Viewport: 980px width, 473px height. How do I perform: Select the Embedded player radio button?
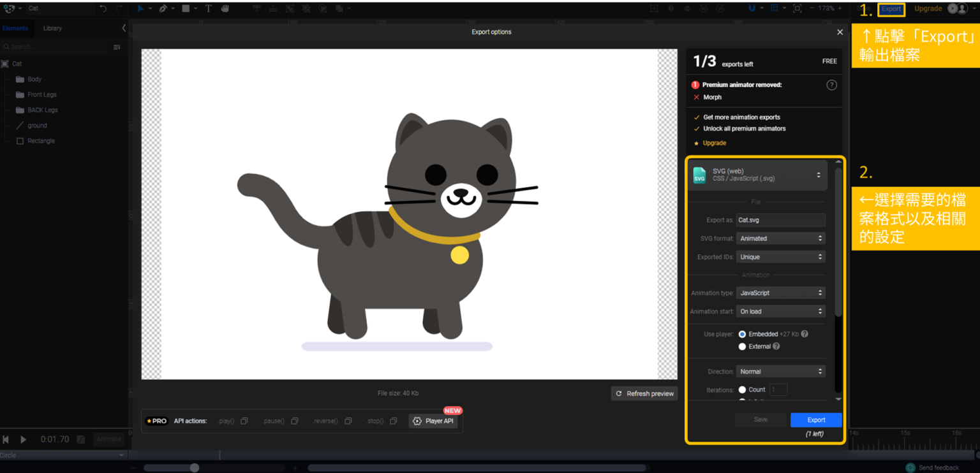click(742, 334)
